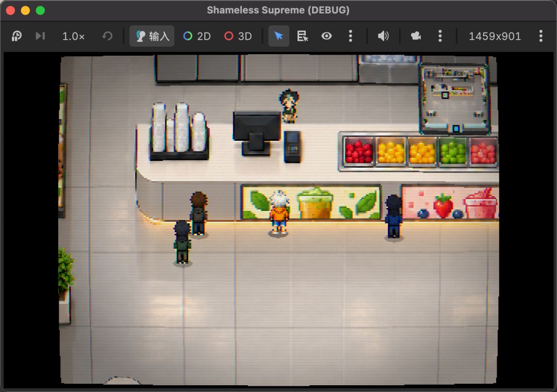This screenshot has height=392, width=557.
Task: Click the card payment terminal on counter
Action: (x=292, y=147)
